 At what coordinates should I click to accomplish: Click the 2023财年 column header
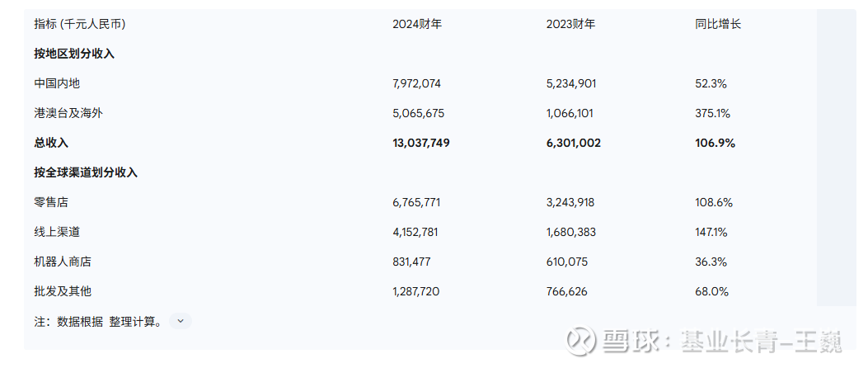click(x=570, y=24)
